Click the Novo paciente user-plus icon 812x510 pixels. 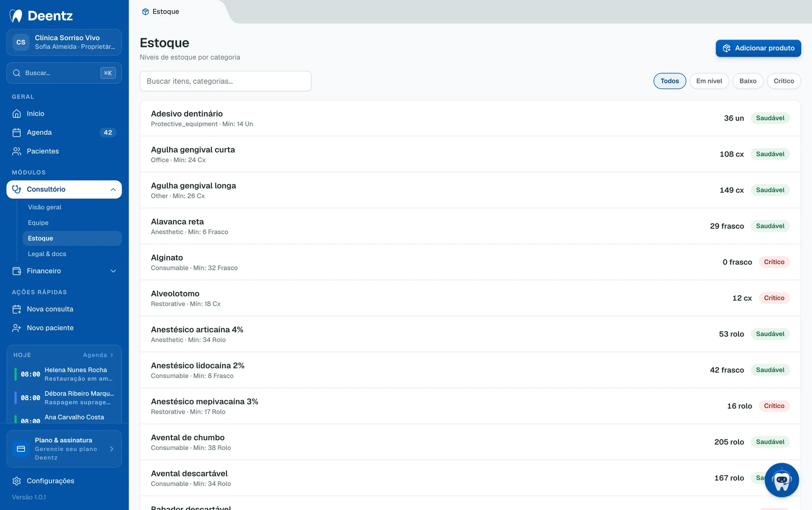(x=16, y=328)
